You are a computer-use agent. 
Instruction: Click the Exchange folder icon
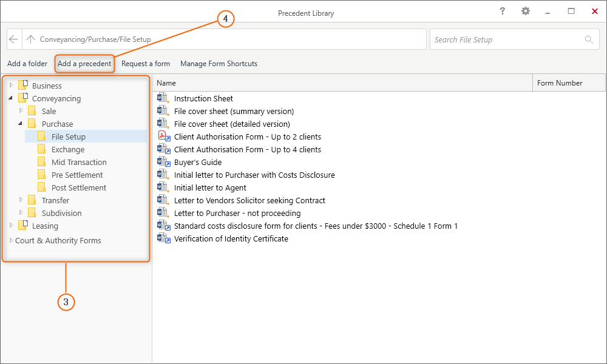42,149
